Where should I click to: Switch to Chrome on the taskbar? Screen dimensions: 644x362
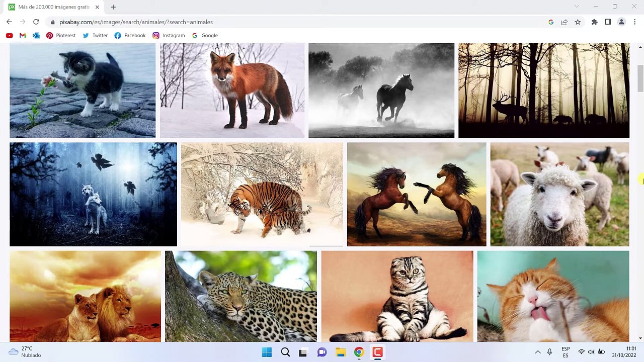359,352
